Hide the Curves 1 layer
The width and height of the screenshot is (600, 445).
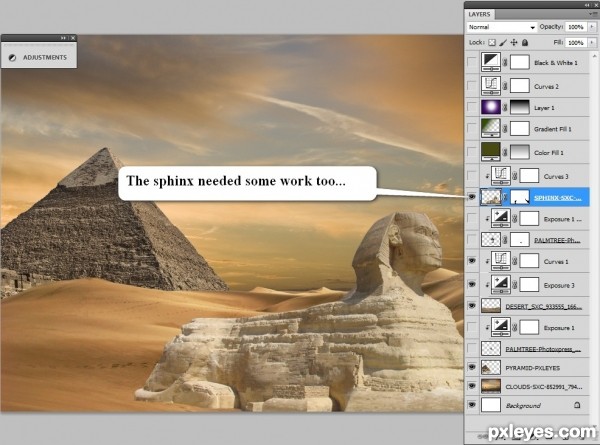coord(472,261)
